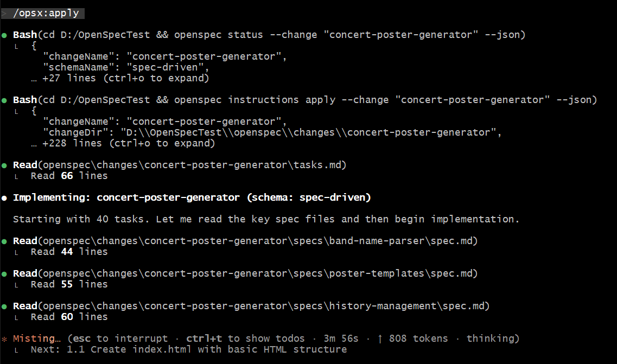This screenshot has height=364, width=617.
Task: Click green bullet next to history-management Read
Action: coord(4,307)
